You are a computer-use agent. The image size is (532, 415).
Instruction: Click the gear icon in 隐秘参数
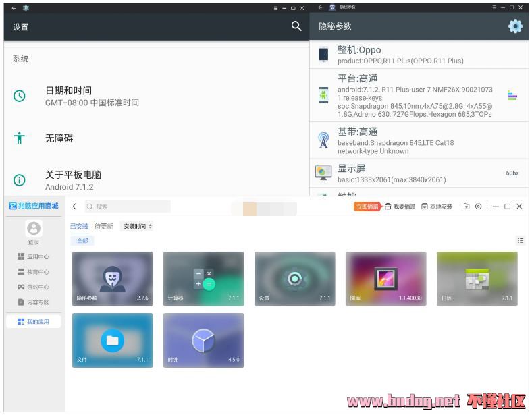pyautogui.click(x=515, y=26)
